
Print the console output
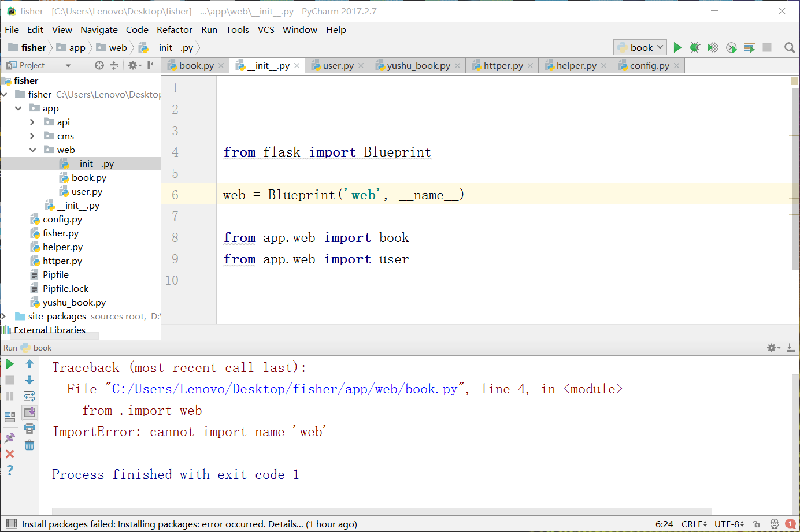click(x=29, y=429)
